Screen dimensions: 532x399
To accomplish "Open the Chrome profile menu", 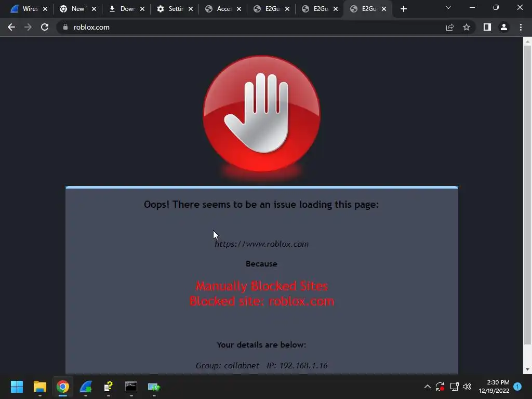I will [x=504, y=27].
